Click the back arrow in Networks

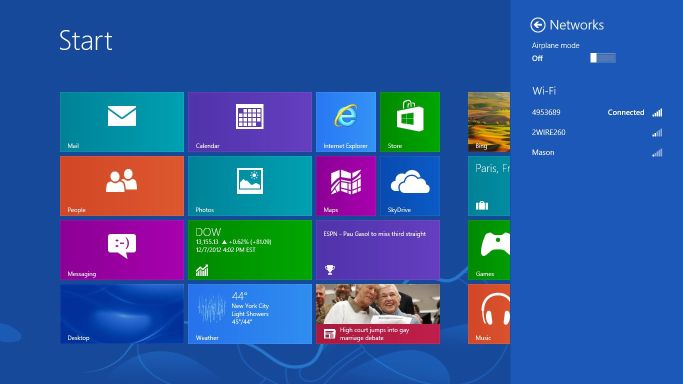click(538, 25)
